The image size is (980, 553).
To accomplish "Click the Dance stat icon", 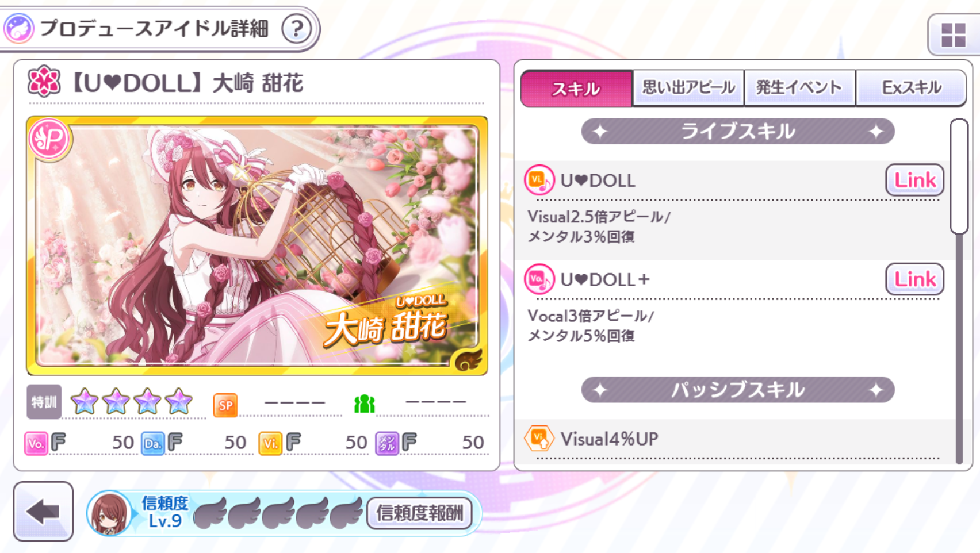I will point(152,443).
